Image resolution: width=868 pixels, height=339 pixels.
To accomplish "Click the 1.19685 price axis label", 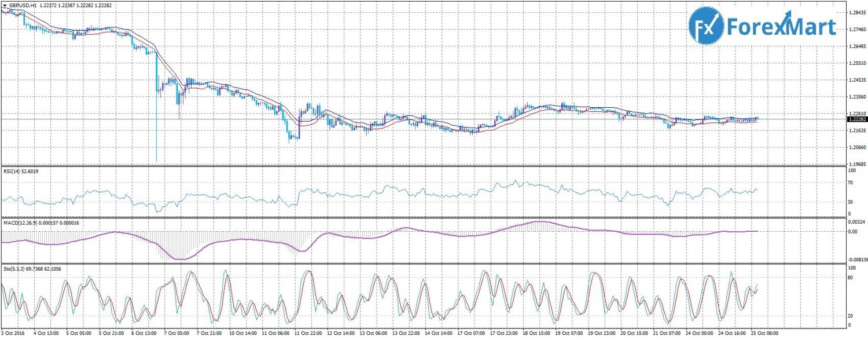I will point(857,164).
